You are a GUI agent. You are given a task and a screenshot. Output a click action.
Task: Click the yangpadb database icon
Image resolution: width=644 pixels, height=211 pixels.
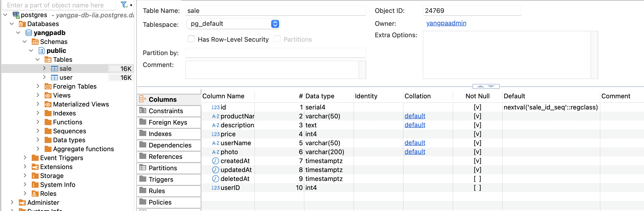[x=29, y=33]
